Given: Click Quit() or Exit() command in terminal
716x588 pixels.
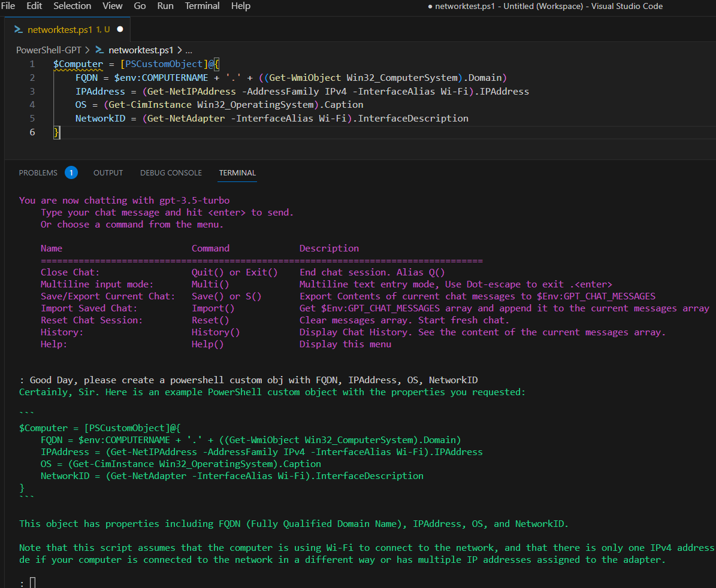Looking at the screenshot, I should point(234,272).
